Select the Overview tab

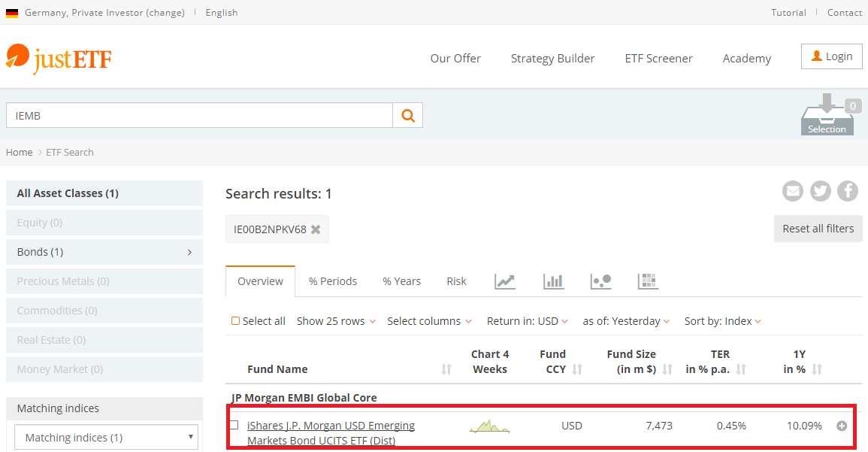260,281
